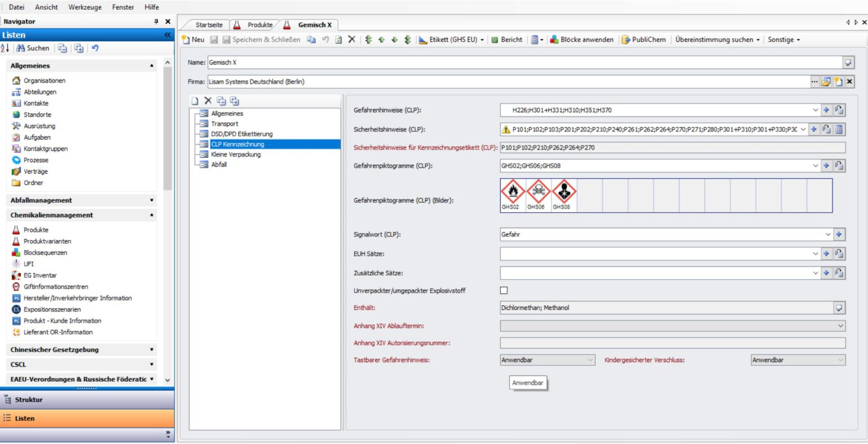Viewport: 868px width, 444px height.
Task: Click the calculator icon beside Sicherheitshinweise field
Action: point(839,130)
